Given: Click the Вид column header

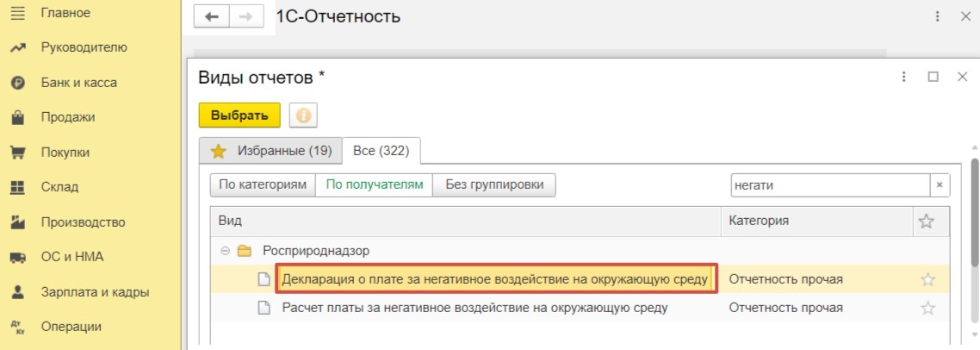Looking at the screenshot, I should pos(466,221).
